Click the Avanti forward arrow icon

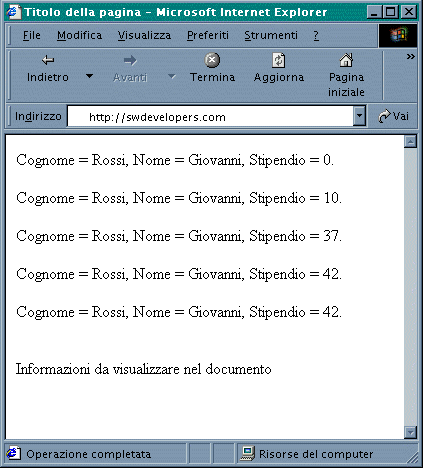pyautogui.click(x=130, y=60)
